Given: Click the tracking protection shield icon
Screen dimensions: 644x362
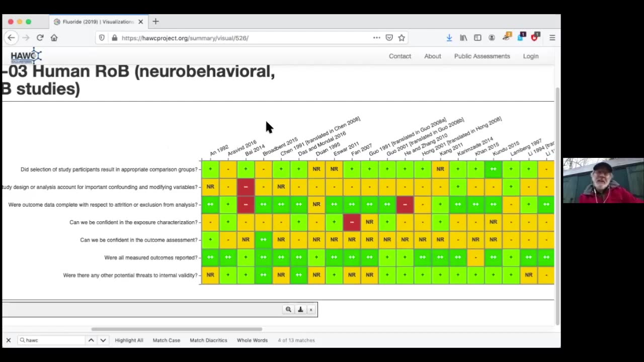Looking at the screenshot, I should tap(102, 38).
